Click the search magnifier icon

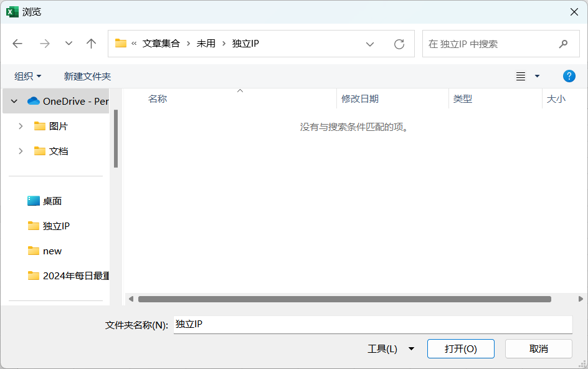563,44
